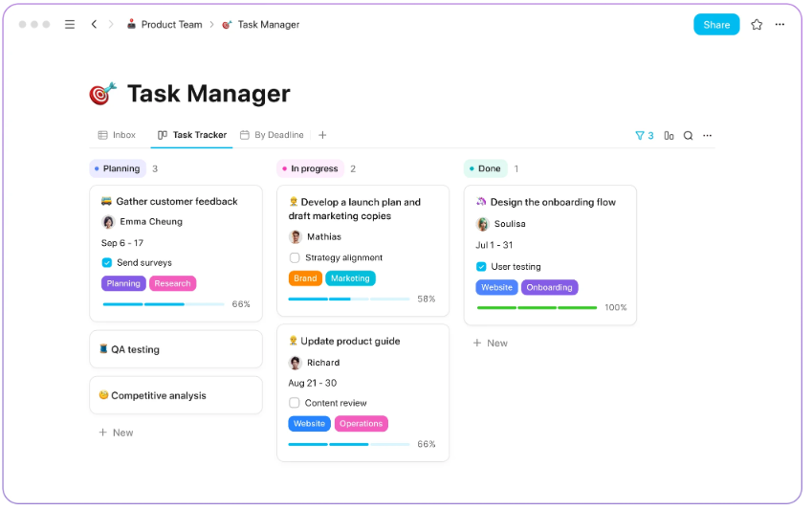Click the pink Operations tag
Viewport: 812px width, 511px height.
click(x=361, y=423)
